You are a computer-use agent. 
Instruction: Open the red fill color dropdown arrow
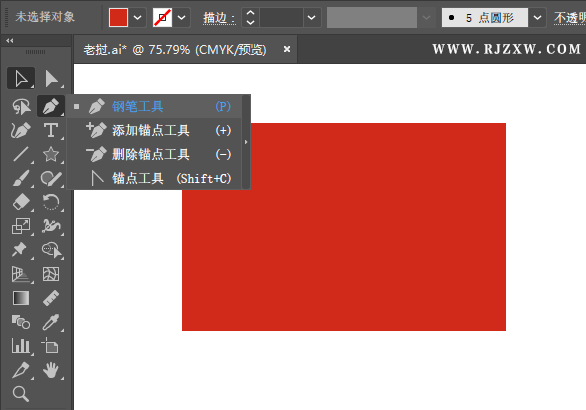[x=138, y=18]
